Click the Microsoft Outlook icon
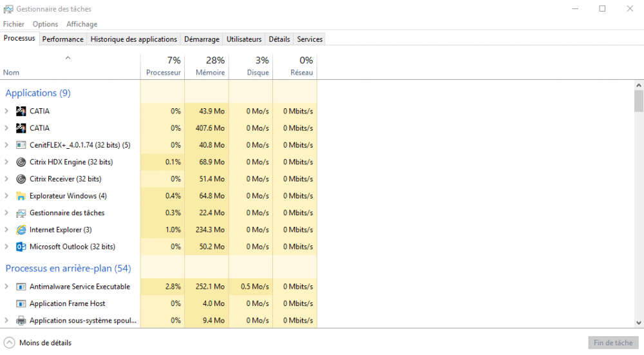Screen dimensions: 644x355 tap(21, 247)
